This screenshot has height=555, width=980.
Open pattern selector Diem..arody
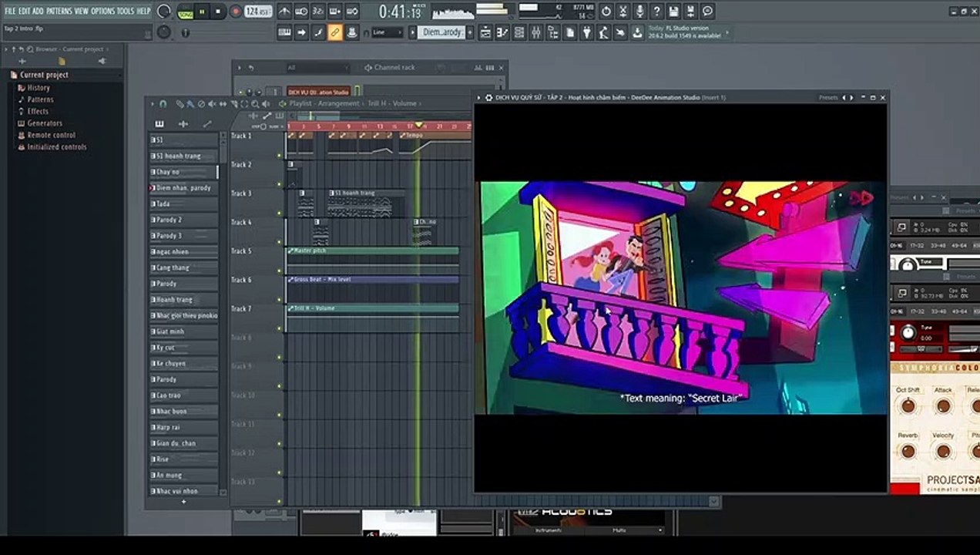point(441,32)
